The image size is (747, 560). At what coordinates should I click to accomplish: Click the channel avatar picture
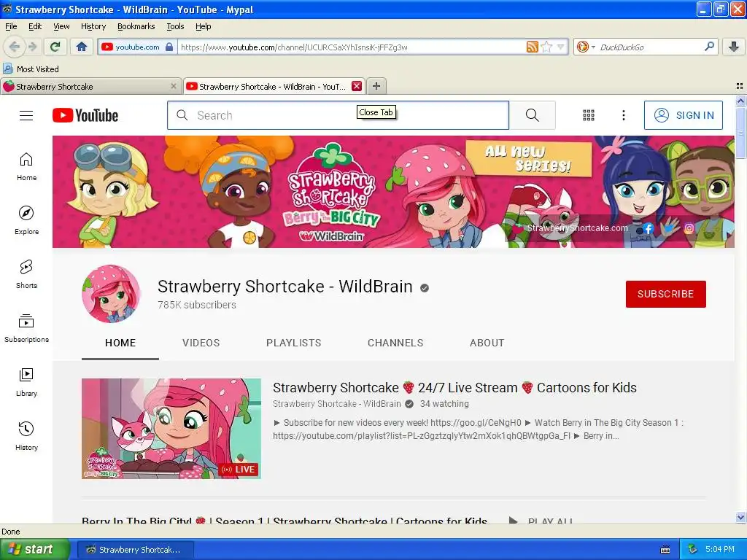tap(111, 294)
